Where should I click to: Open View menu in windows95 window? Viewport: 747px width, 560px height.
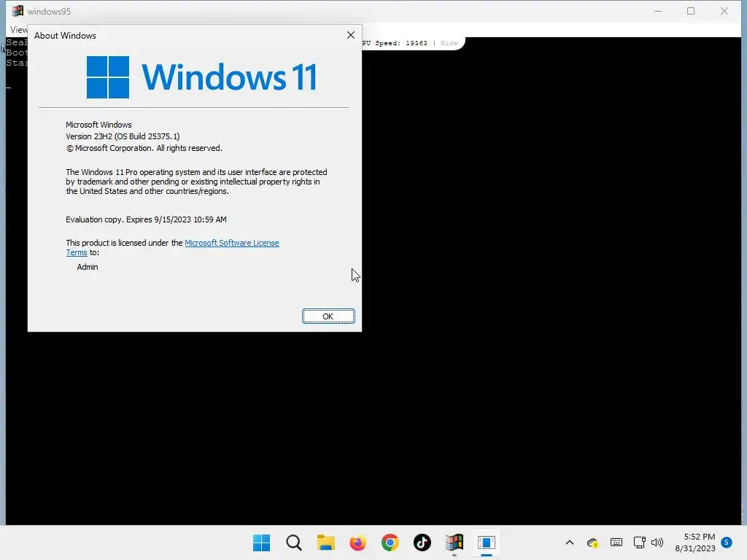(18, 29)
